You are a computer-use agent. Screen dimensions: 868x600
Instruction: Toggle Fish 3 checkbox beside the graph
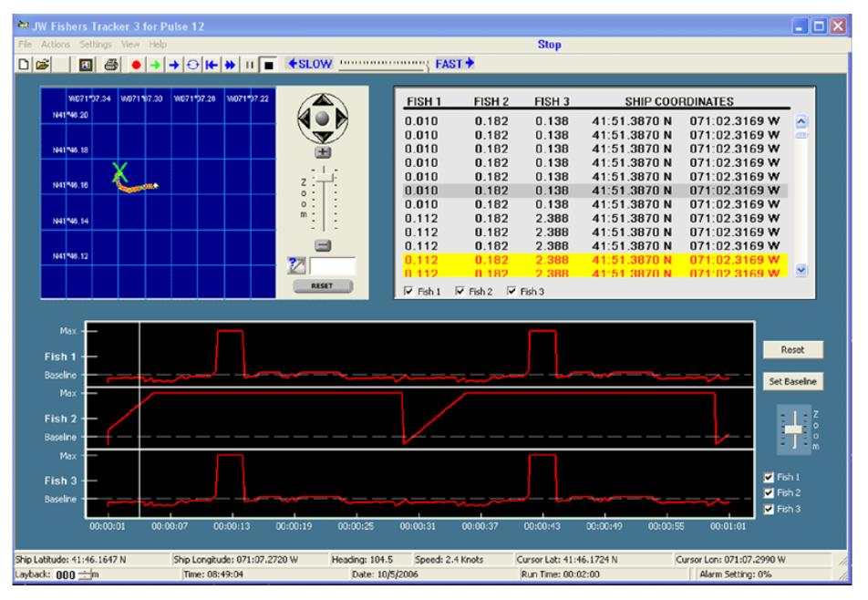click(769, 509)
